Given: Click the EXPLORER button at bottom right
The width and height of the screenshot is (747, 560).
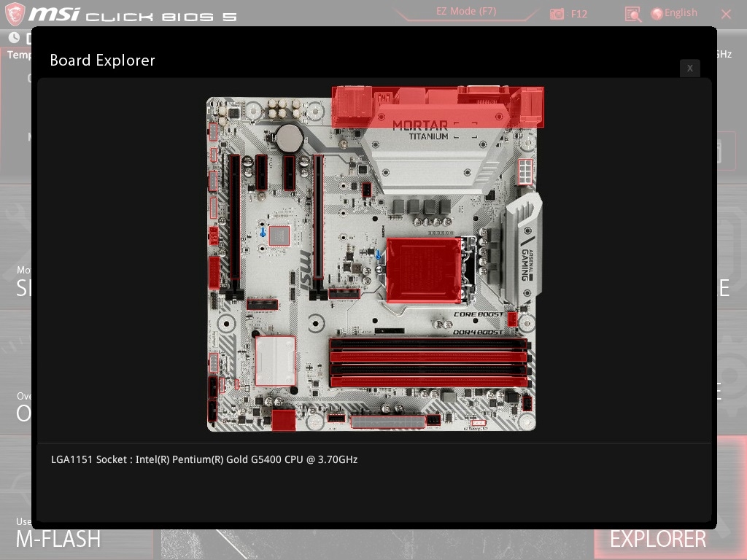Looking at the screenshot, I should tap(658, 539).
